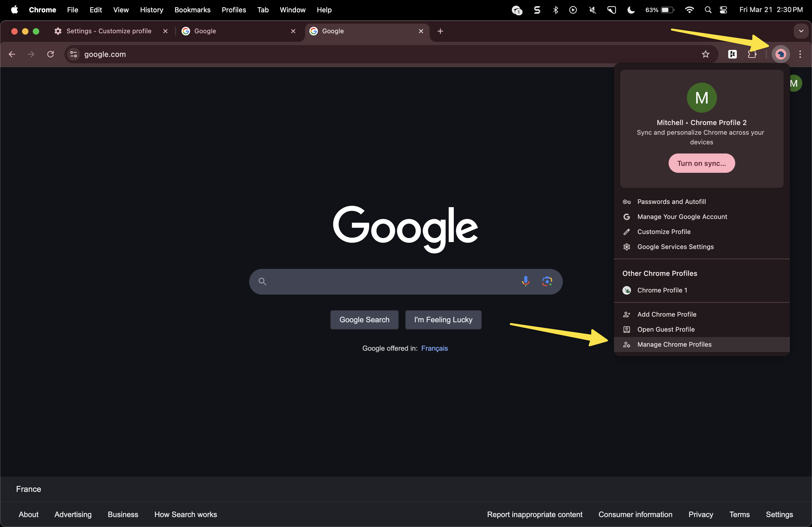Open the Terms footer link
Screen dimensions: 812x527
(739, 514)
